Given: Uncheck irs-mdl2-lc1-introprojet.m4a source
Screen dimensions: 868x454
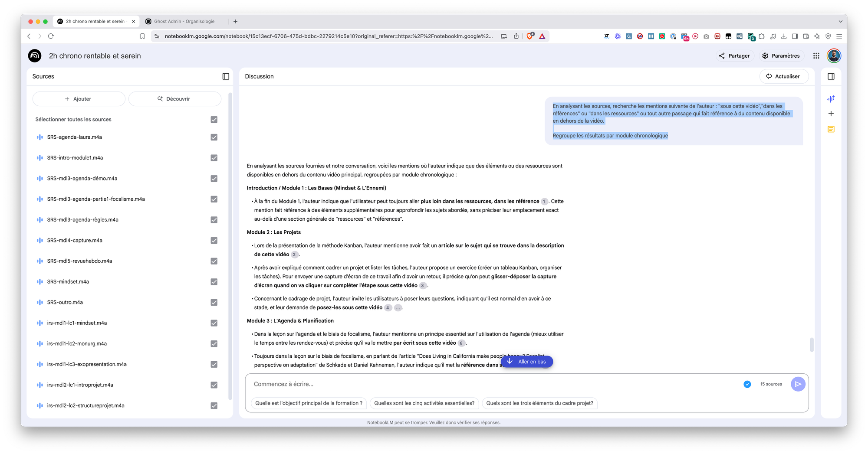Looking at the screenshot, I should point(214,385).
